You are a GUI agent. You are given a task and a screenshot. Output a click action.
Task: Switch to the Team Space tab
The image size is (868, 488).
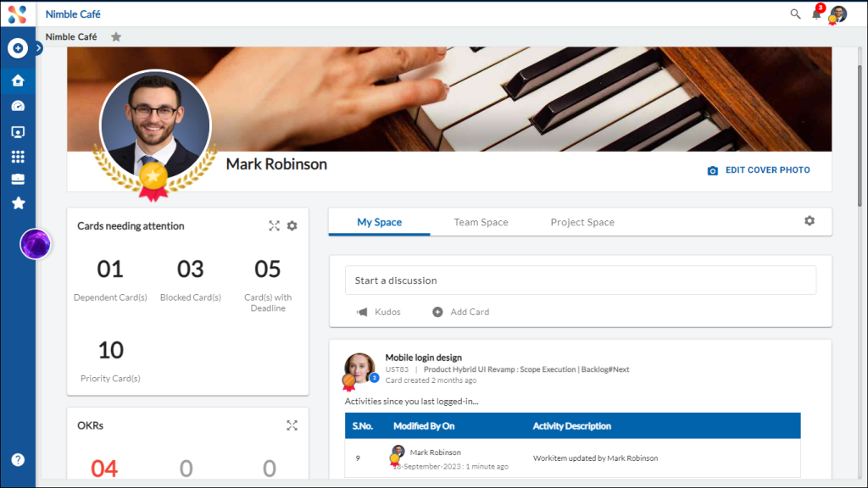click(481, 221)
